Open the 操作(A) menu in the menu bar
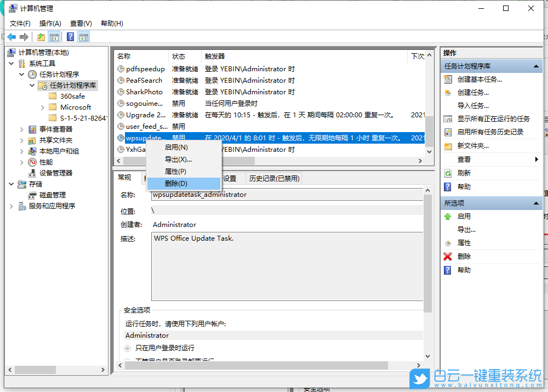 [50, 24]
